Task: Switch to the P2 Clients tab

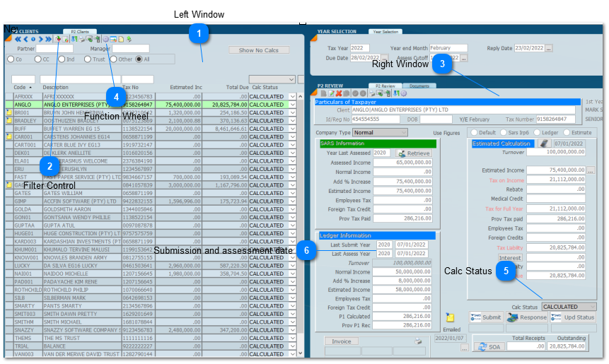Action: (80, 32)
